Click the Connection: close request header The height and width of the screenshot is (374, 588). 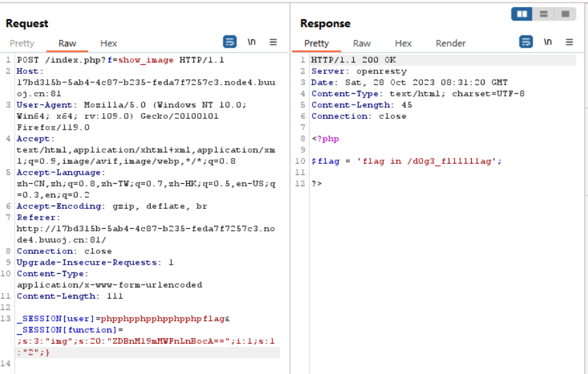pos(64,251)
